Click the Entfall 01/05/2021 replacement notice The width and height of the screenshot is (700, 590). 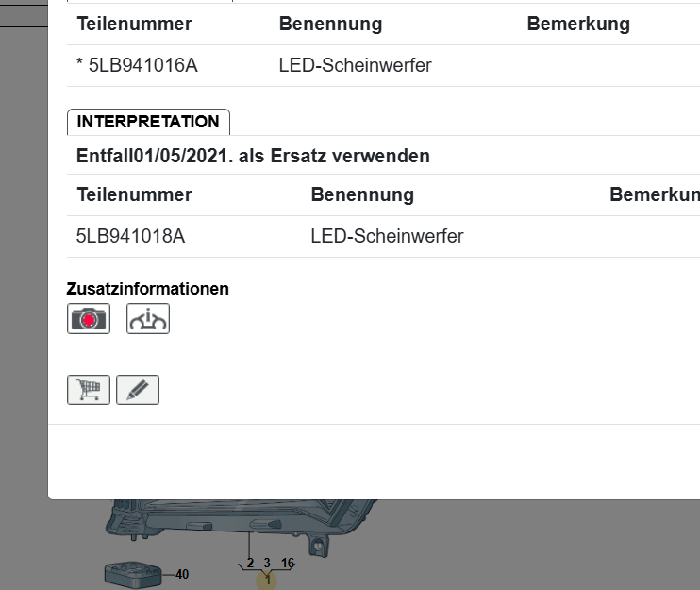click(x=253, y=156)
